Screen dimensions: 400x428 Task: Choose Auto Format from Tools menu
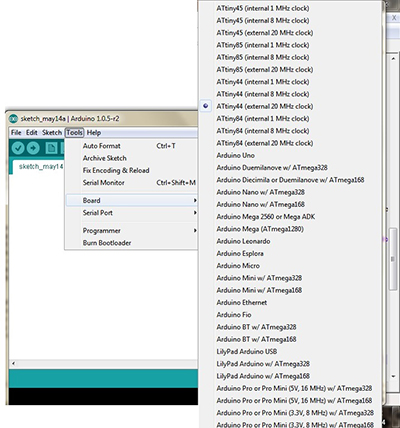(131, 146)
